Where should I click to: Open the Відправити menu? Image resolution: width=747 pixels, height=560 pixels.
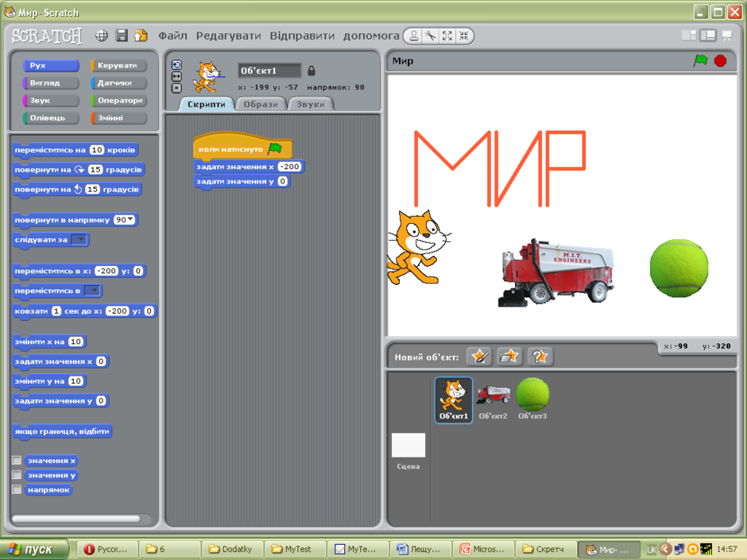tap(302, 36)
